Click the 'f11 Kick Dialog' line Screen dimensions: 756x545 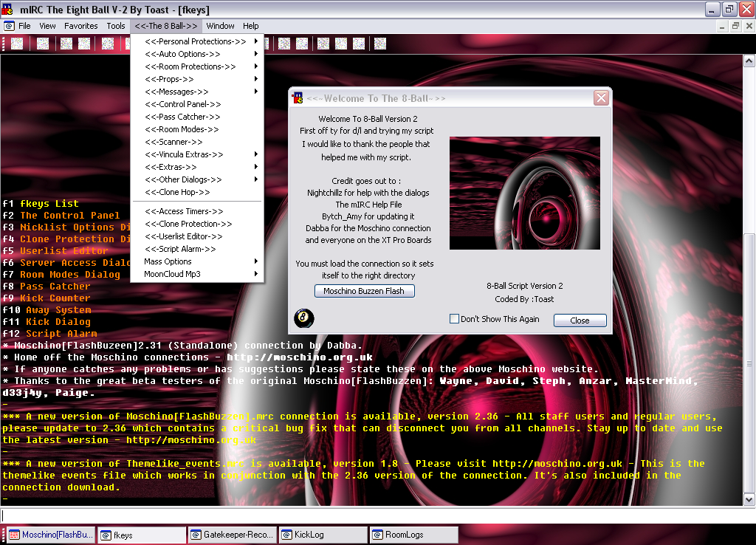[47, 322]
